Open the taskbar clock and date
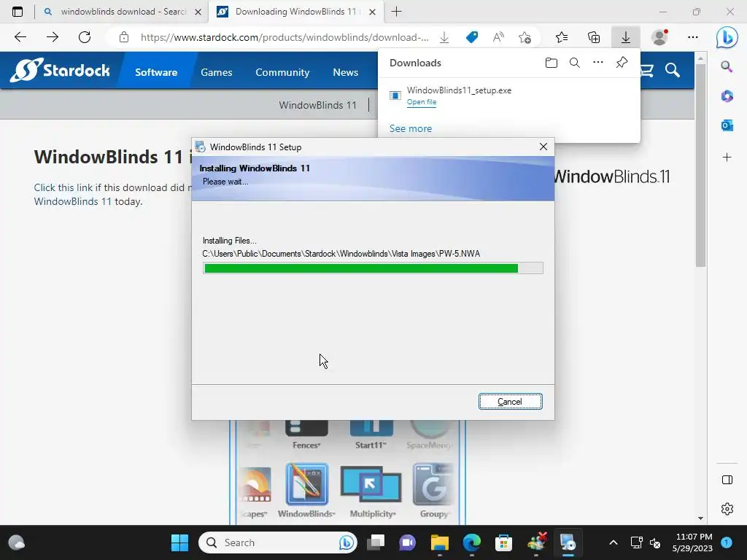The height and width of the screenshot is (560, 747). pyautogui.click(x=693, y=542)
